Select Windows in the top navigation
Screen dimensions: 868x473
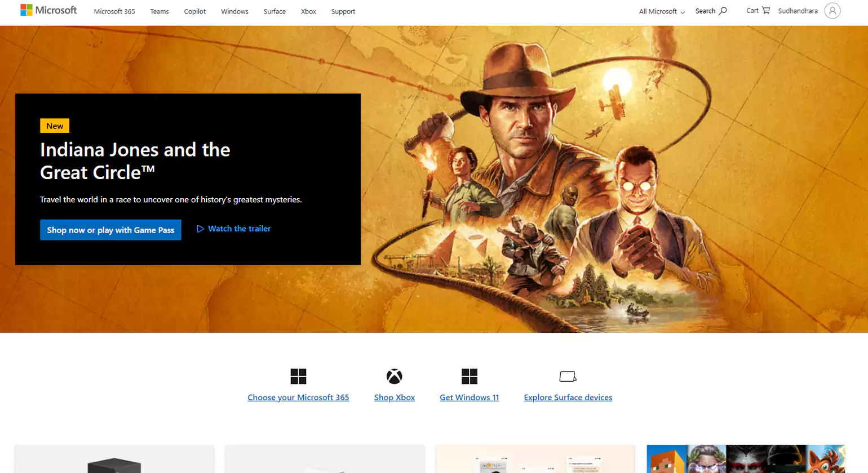(x=234, y=11)
